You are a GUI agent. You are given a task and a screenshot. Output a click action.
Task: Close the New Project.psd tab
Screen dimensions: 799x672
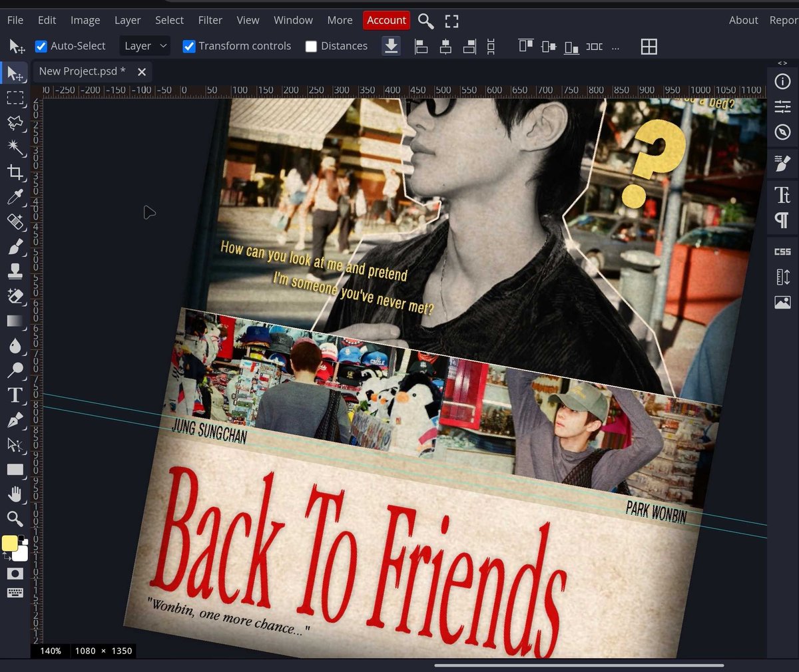pyautogui.click(x=141, y=71)
